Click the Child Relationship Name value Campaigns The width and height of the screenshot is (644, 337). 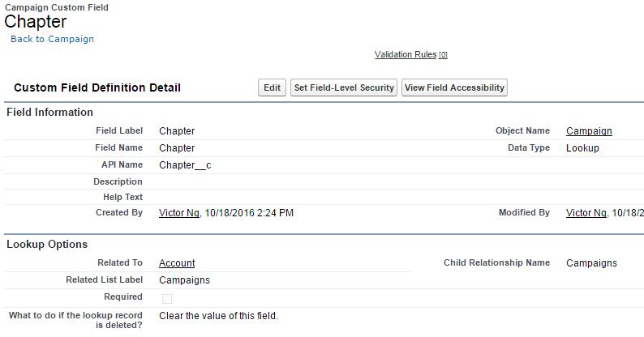[x=591, y=263]
